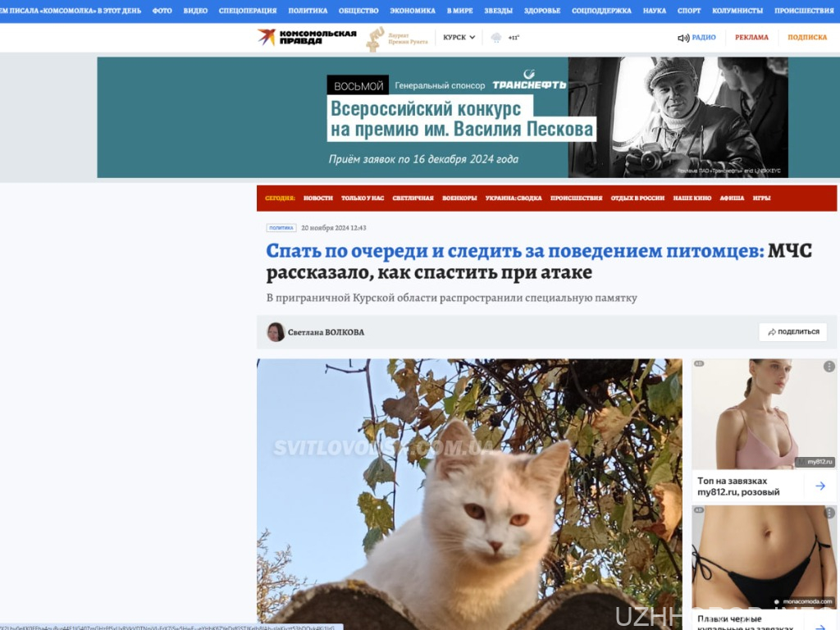840x630 pixels.
Task: Select Политика in the top menu
Action: 308,11
